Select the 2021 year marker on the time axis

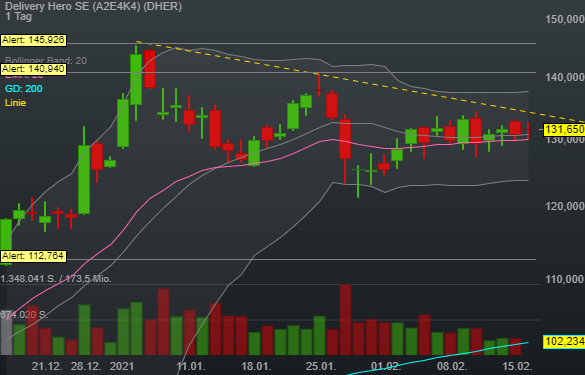click(122, 366)
